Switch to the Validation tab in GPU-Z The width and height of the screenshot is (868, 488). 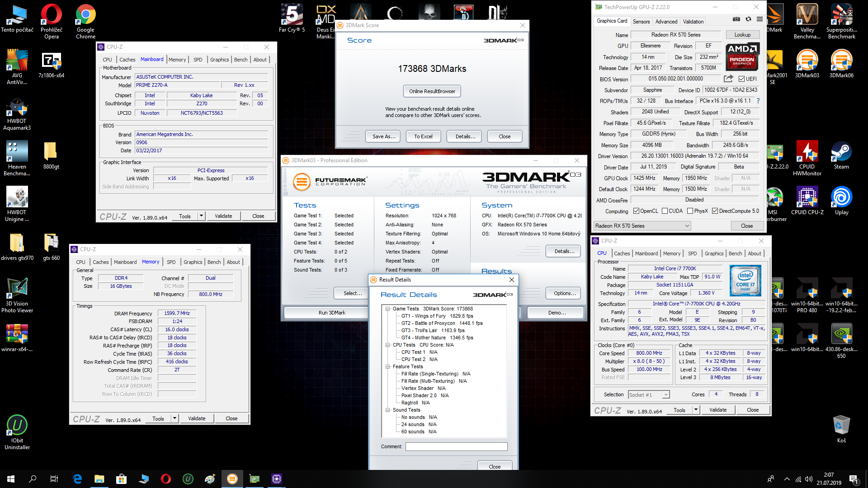coord(693,22)
